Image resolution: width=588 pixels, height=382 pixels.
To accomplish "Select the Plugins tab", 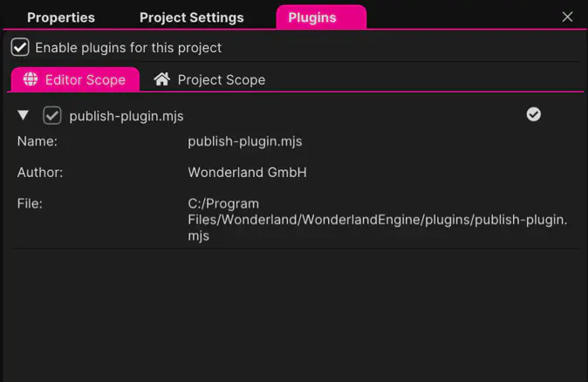I will (312, 17).
